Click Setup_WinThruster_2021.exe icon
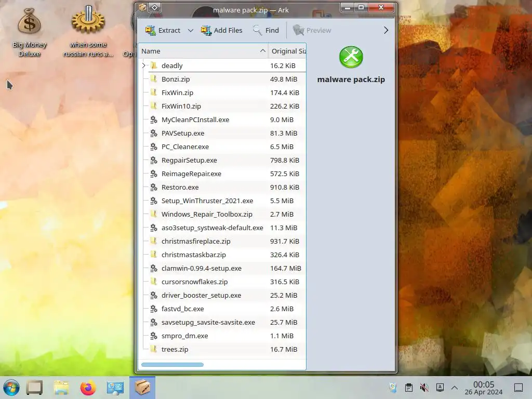The height and width of the screenshot is (399, 532). coord(154,201)
